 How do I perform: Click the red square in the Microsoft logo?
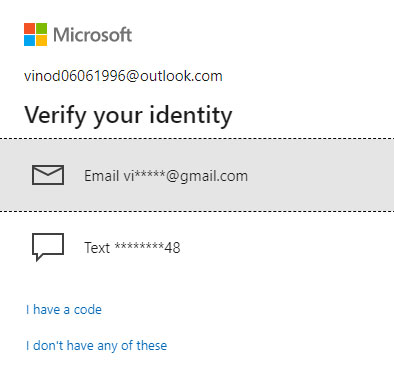pyautogui.click(x=29, y=28)
